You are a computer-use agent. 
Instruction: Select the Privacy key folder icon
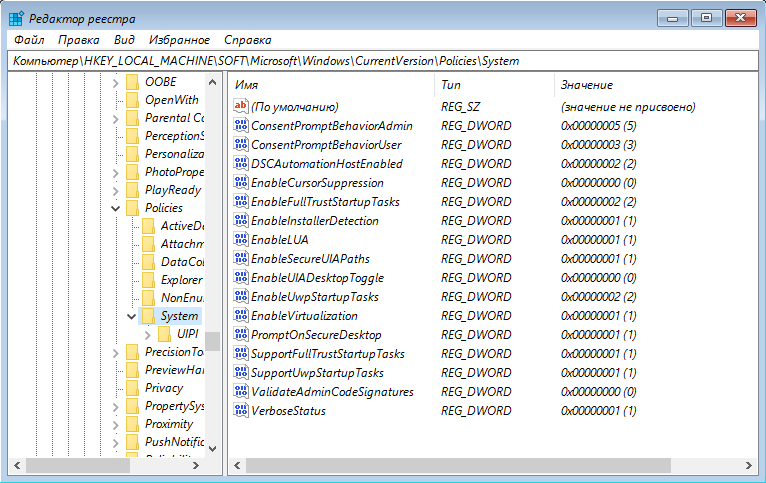pyautogui.click(x=133, y=388)
